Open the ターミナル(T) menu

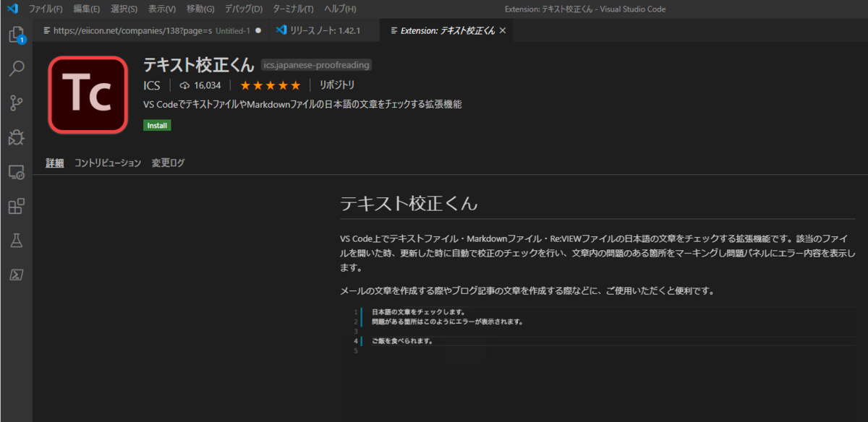293,9
